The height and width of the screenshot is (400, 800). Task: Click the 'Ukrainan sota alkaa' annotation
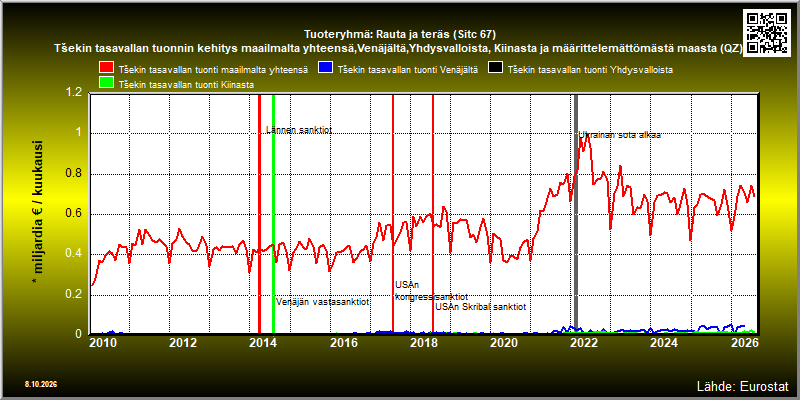[619, 135]
